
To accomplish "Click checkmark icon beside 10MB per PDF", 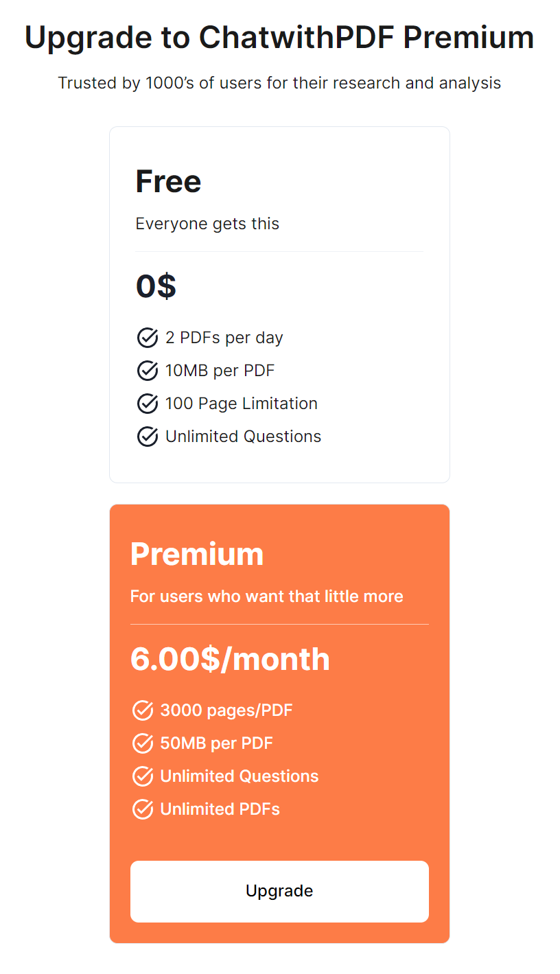I will (148, 371).
